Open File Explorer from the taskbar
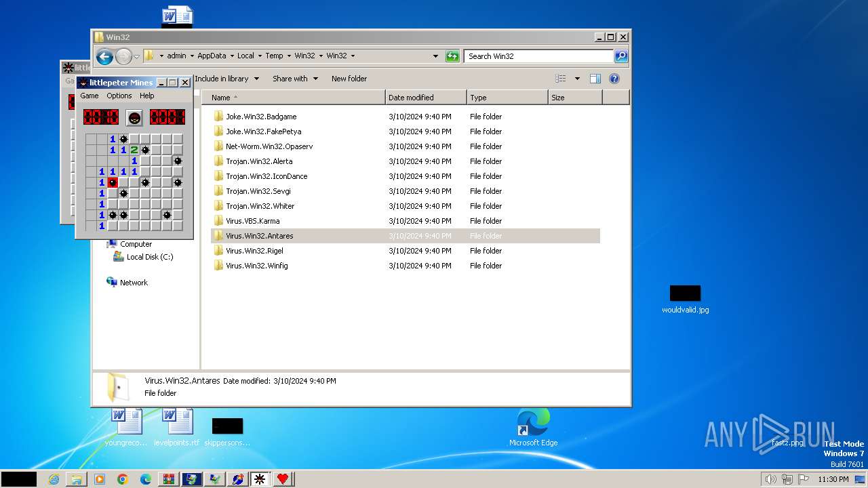 point(77,479)
